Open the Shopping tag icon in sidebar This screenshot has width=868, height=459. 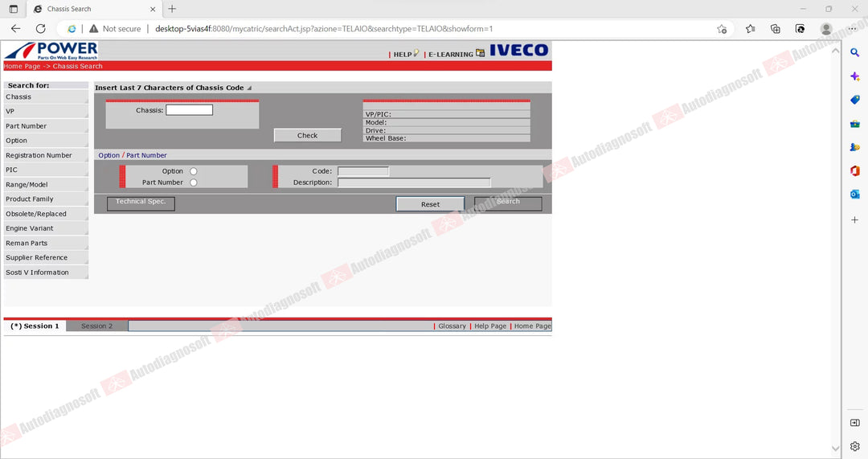(x=854, y=100)
